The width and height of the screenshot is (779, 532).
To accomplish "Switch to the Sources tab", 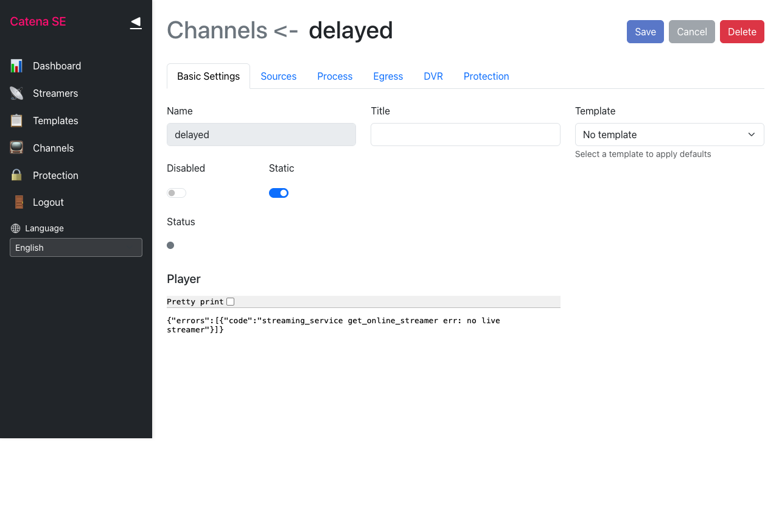I will tap(278, 76).
